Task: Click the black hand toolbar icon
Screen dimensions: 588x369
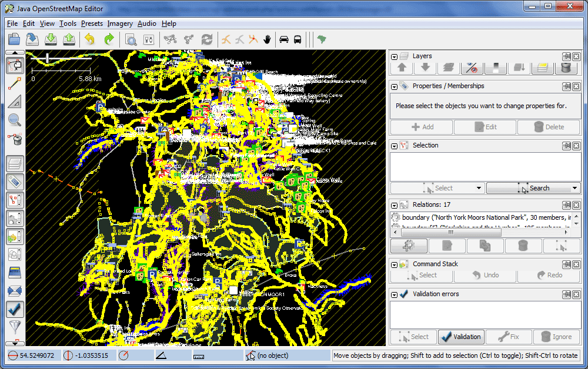Action: click(x=267, y=39)
